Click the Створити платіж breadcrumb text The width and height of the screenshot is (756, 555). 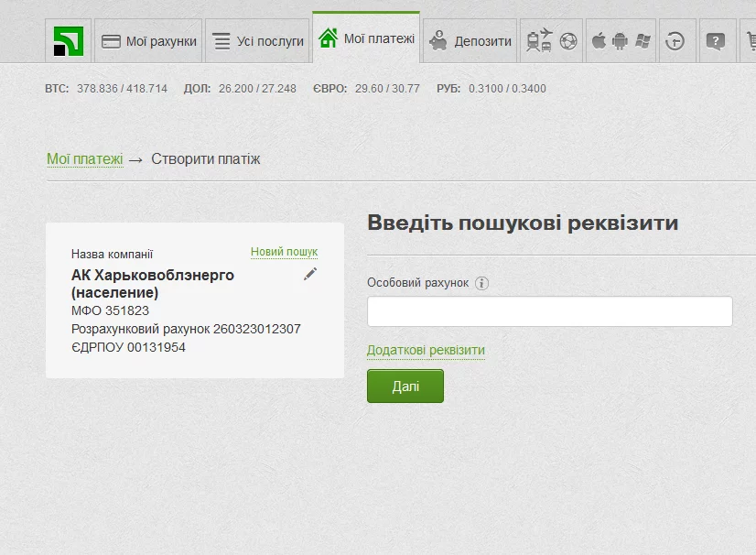click(x=206, y=158)
